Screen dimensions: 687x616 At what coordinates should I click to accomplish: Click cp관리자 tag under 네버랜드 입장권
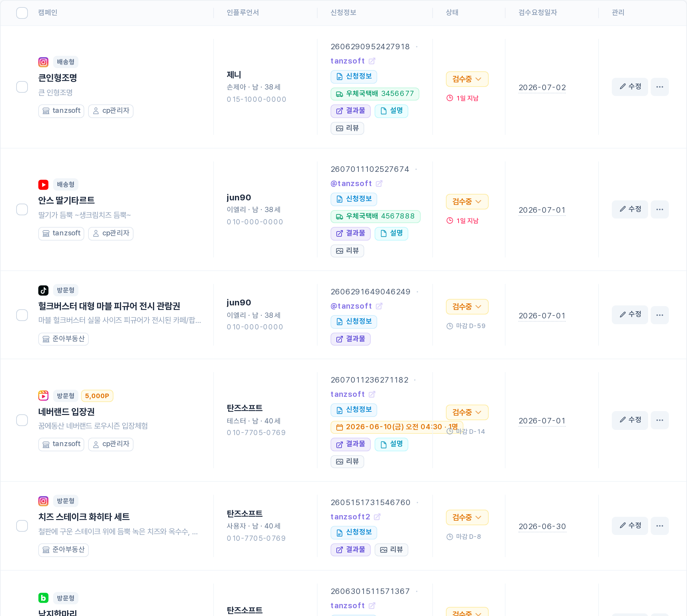coord(111,444)
